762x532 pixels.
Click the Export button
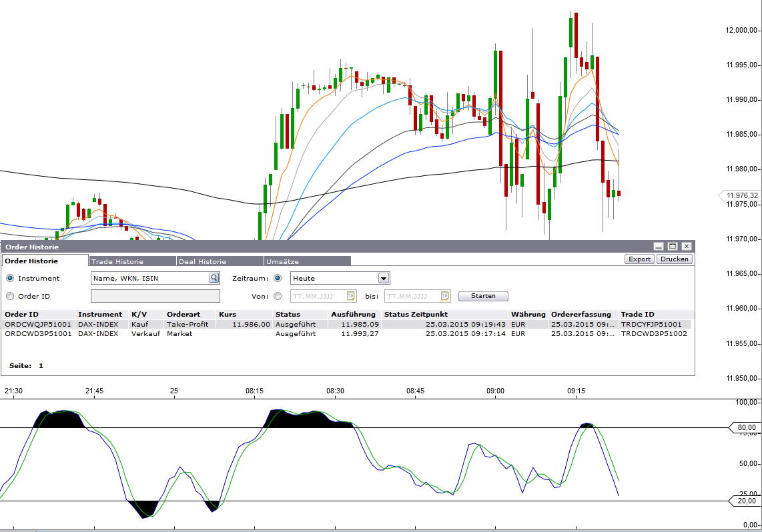pos(639,259)
